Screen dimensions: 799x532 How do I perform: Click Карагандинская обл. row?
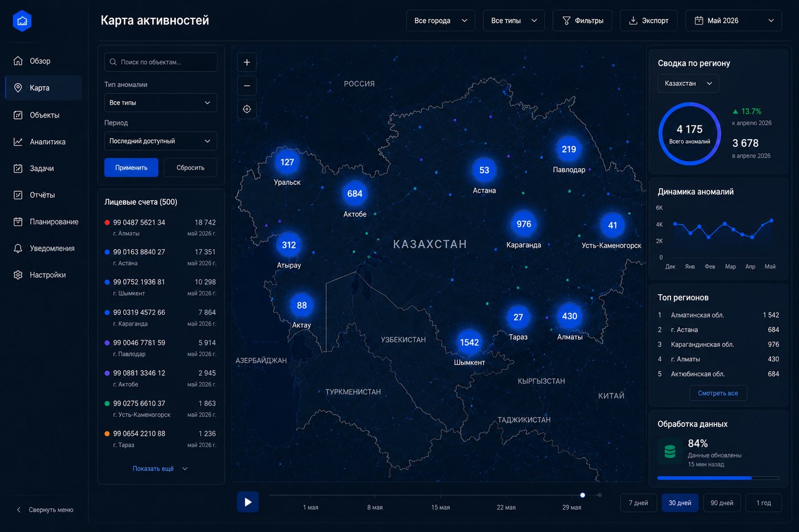(x=718, y=344)
